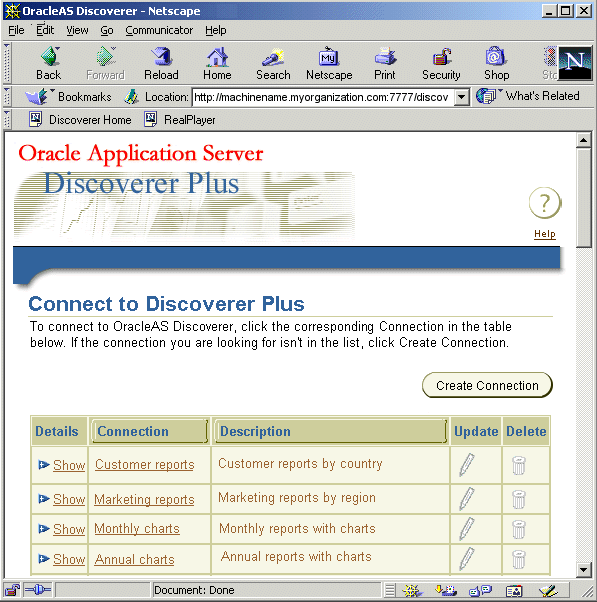The width and height of the screenshot is (597, 602).
Task: Click the vertical scrollbar up arrow
Action: pyautogui.click(x=584, y=140)
